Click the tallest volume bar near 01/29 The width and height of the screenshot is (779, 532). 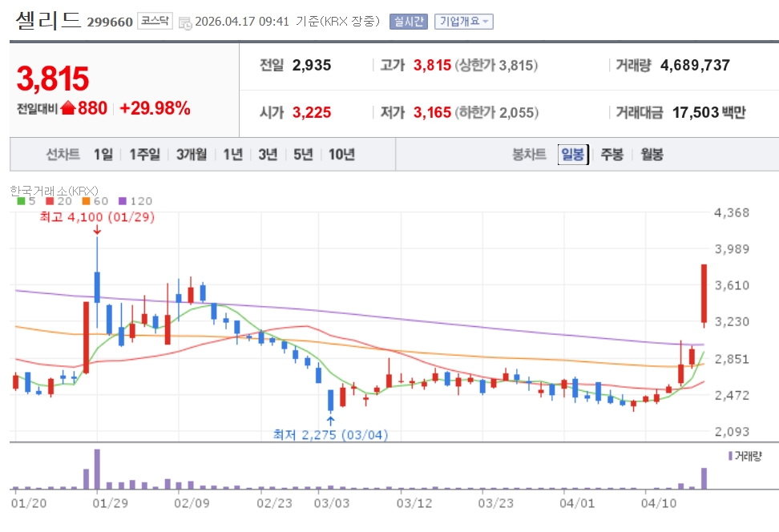tap(97, 469)
